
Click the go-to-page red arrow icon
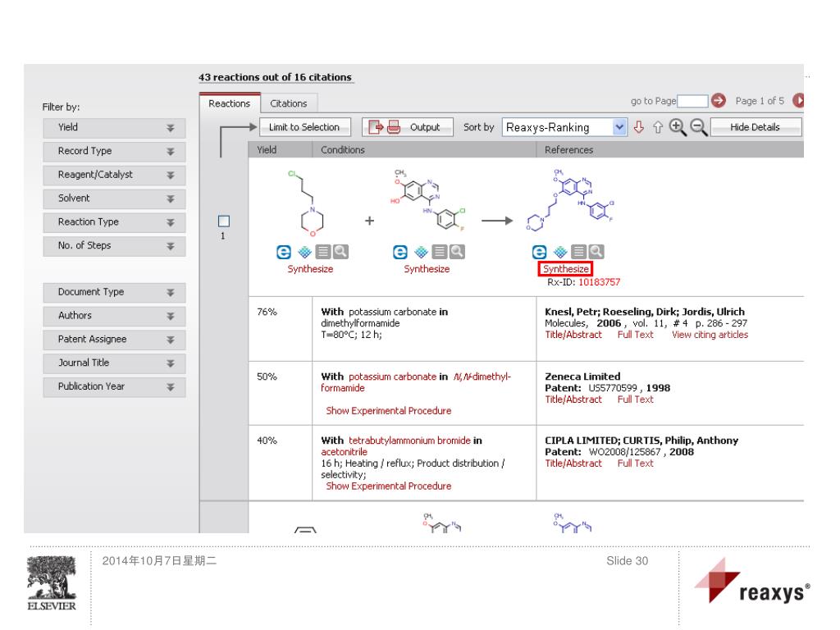(719, 100)
